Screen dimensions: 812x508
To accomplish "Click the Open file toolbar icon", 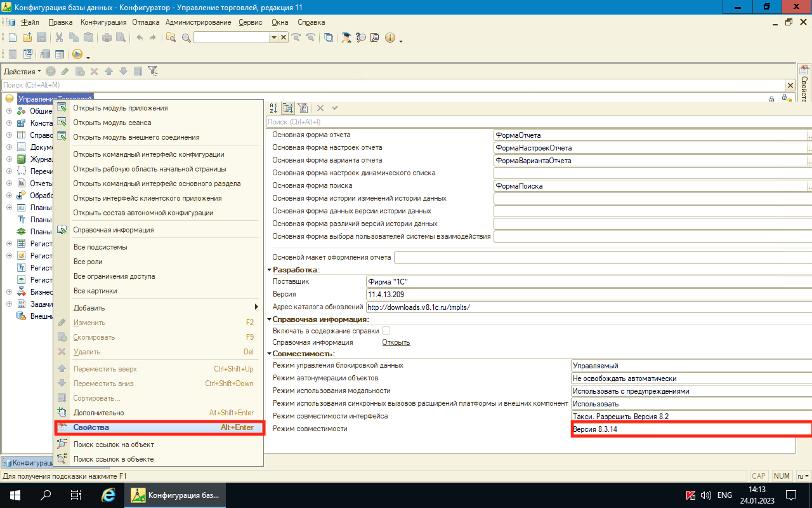I will click(x=27, y=37).
